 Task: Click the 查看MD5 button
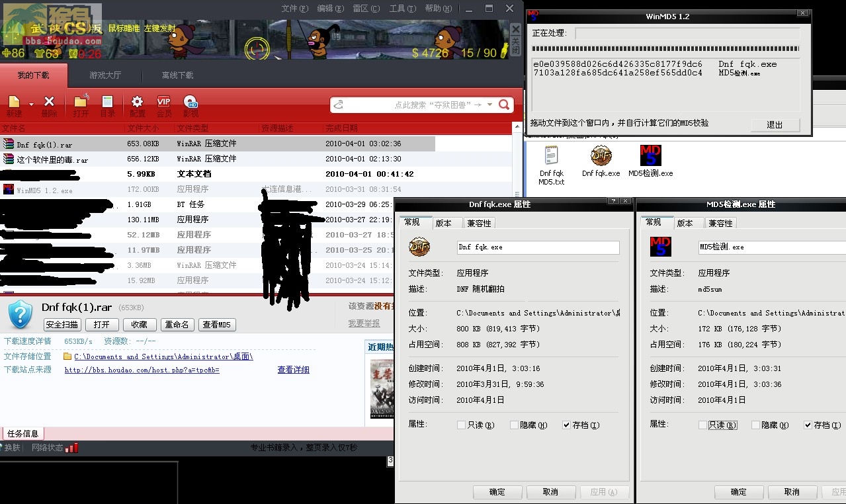[217, 325]
